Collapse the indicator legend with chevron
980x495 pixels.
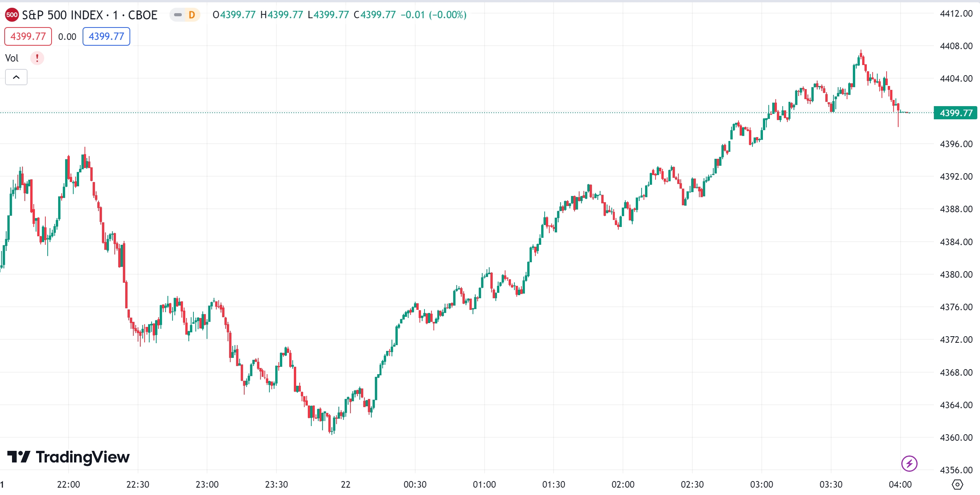[x=16, y=77]
